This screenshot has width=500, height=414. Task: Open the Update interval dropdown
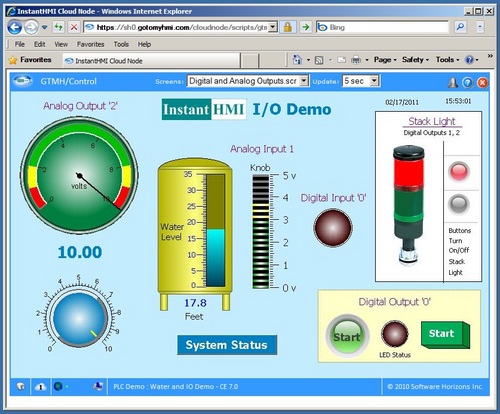point(374,81)
